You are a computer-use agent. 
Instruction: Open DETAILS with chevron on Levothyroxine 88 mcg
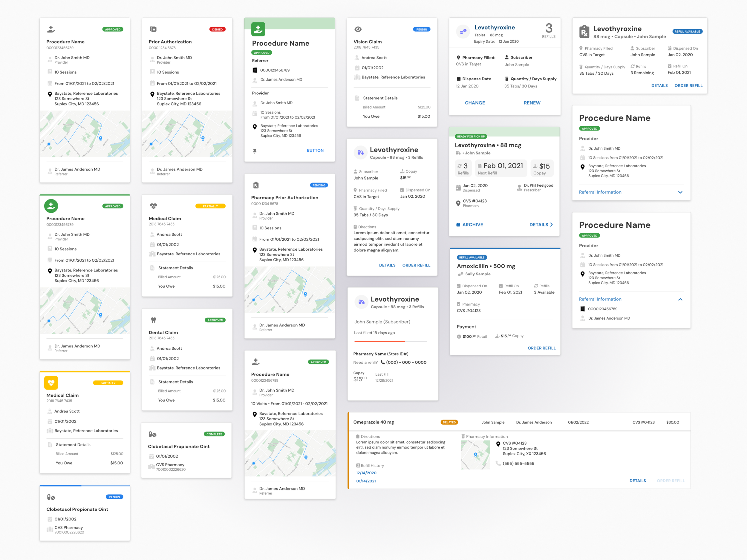(x=541, y=225)
